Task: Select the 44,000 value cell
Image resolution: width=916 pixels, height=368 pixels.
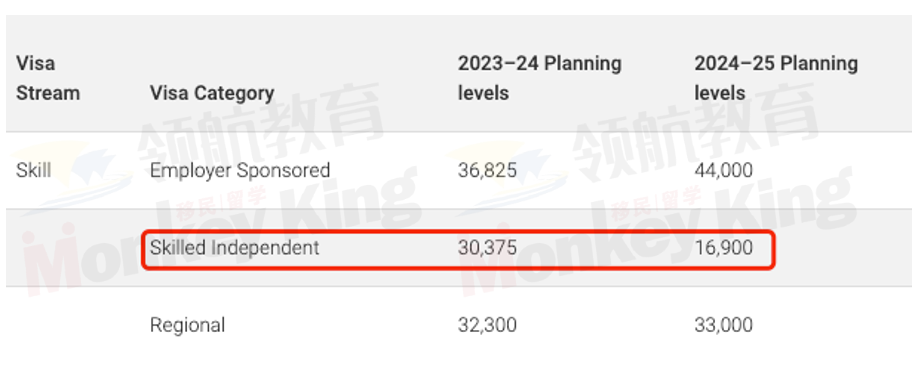Action: 723,171
